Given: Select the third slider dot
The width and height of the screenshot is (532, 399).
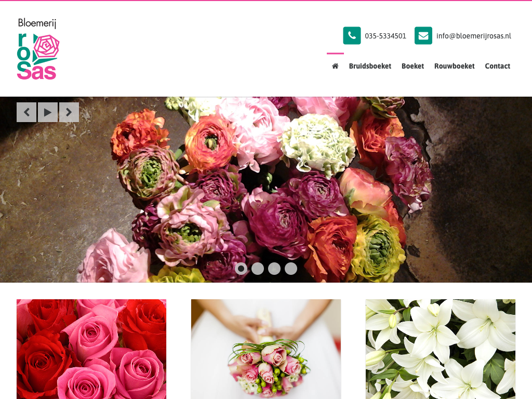Looking at the screenshot, I should pyautogui.click(x=274, y=269).
